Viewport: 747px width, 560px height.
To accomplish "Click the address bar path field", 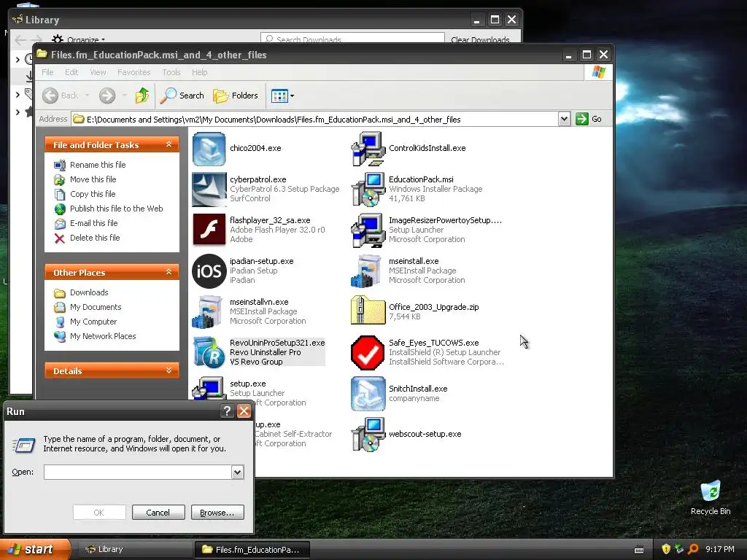I will [x=315, y=119].
